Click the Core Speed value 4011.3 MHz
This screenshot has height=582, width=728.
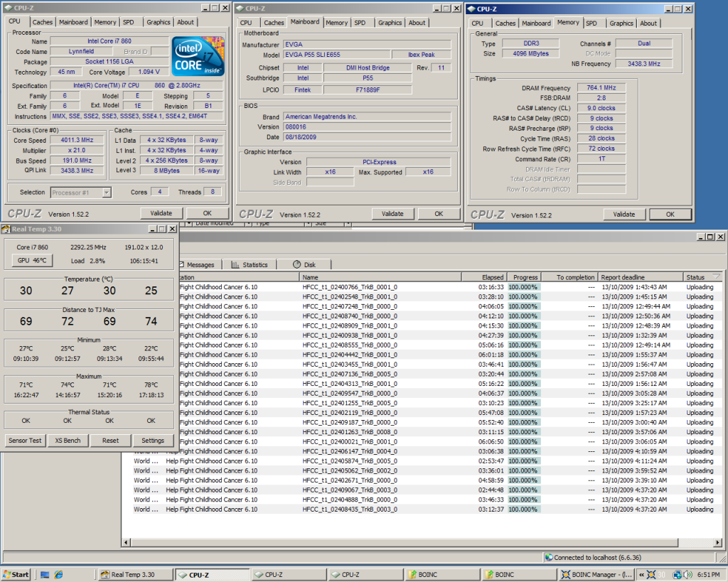(77, 140)
